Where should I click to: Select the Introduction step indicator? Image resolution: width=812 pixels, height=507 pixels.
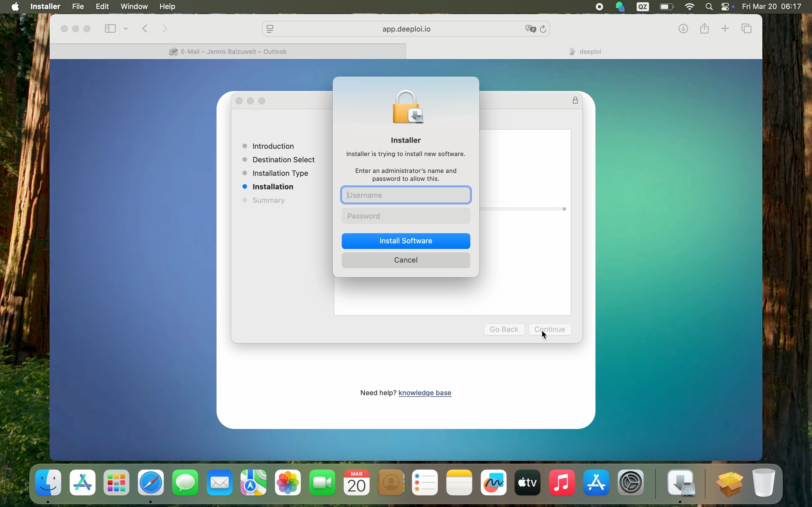click(x=245, y=146)
